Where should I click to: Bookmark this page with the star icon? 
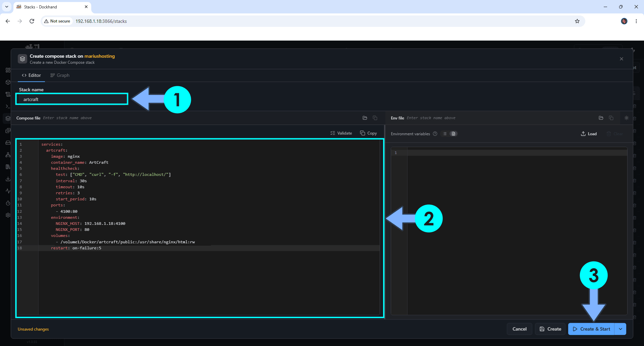click(577, 21)
